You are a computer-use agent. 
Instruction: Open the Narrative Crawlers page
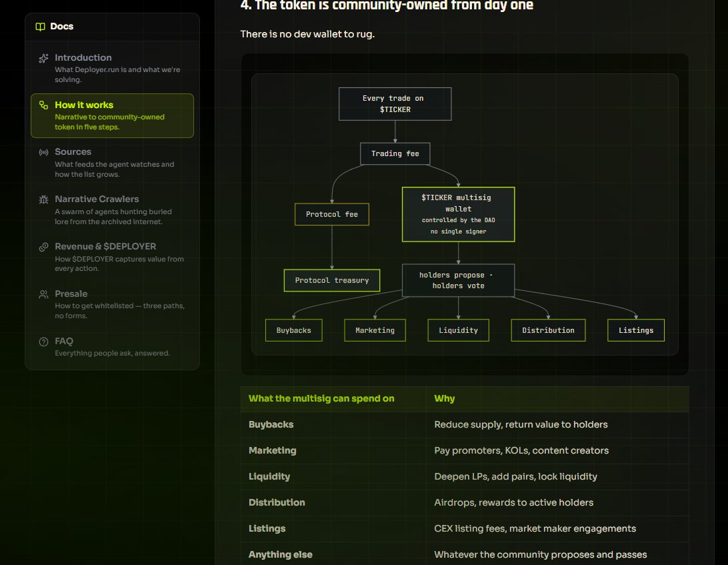[113, 210]
